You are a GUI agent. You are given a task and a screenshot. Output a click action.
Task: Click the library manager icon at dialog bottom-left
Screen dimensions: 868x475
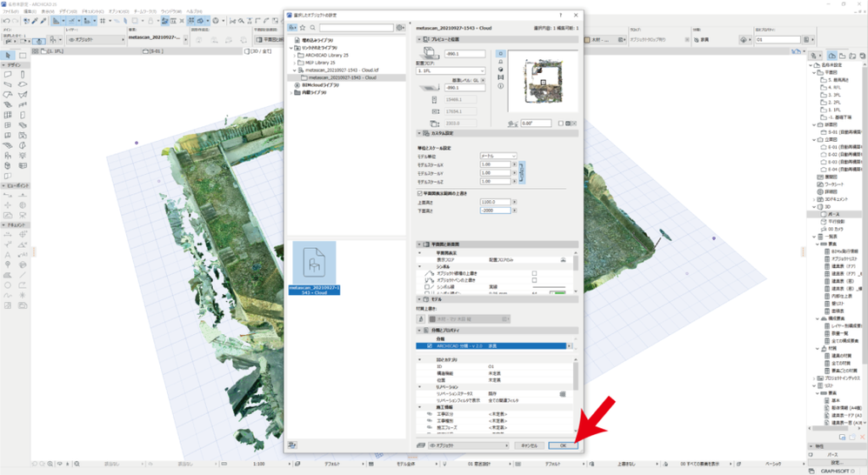coord(292,445)
